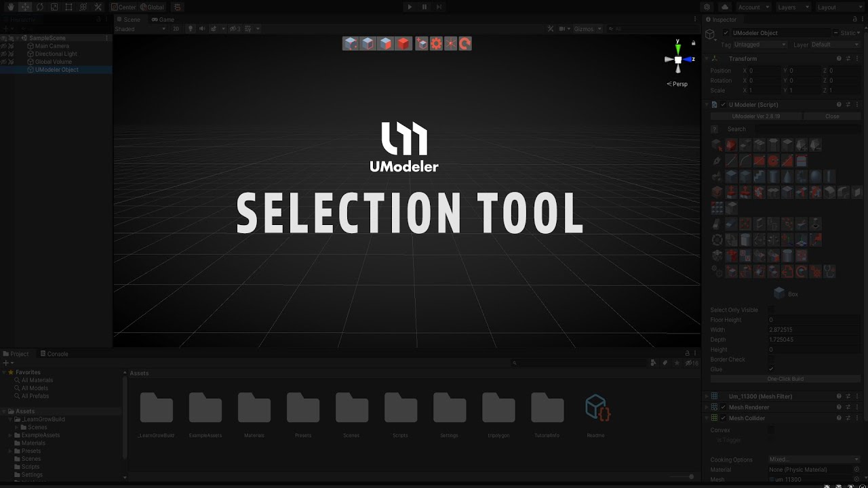This screenshot has height=488, width=868.
Task: Choose UModeler vertex selection mode
Action: coord(350,43)
